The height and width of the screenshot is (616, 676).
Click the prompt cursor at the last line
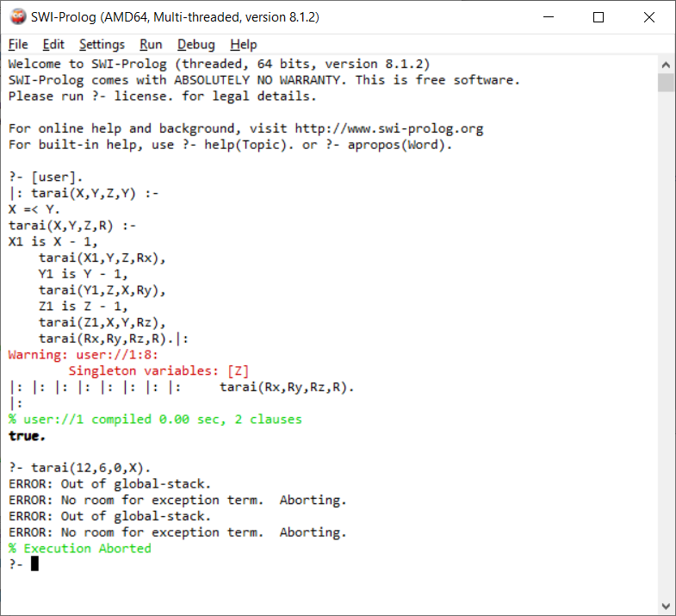click(x=34, y=563)
